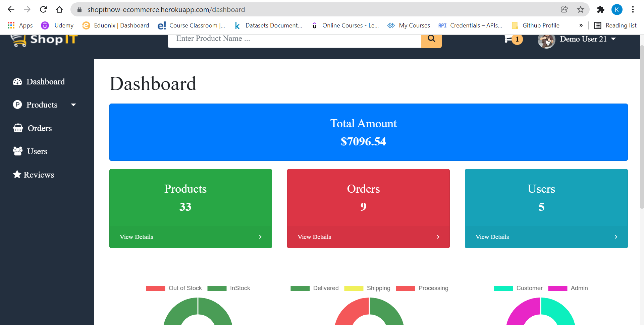Click the Out of Stock legend swatch
This screenshot has width=644, height=325.
click(x=155, y=288)
